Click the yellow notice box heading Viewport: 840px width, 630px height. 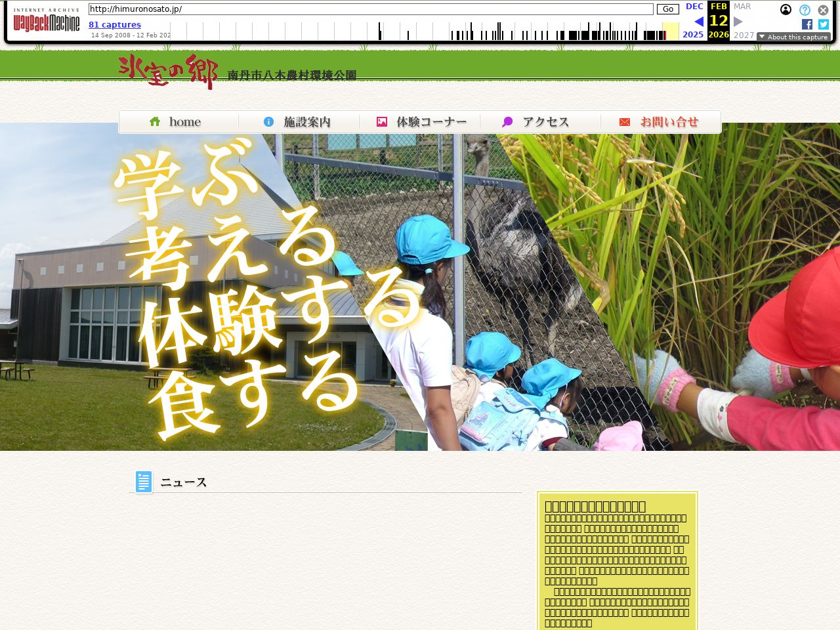595,506
